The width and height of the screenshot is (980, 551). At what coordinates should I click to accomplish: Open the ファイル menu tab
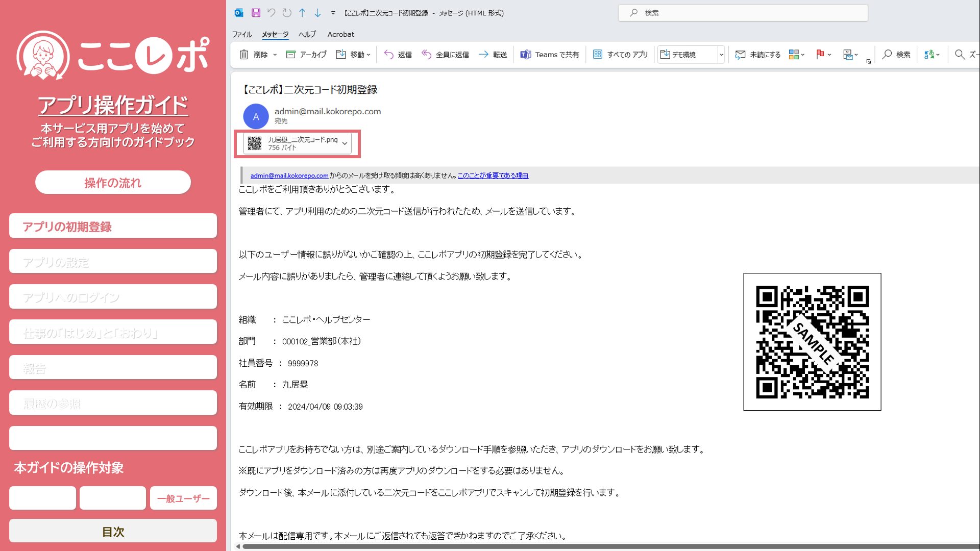[242, 34]
